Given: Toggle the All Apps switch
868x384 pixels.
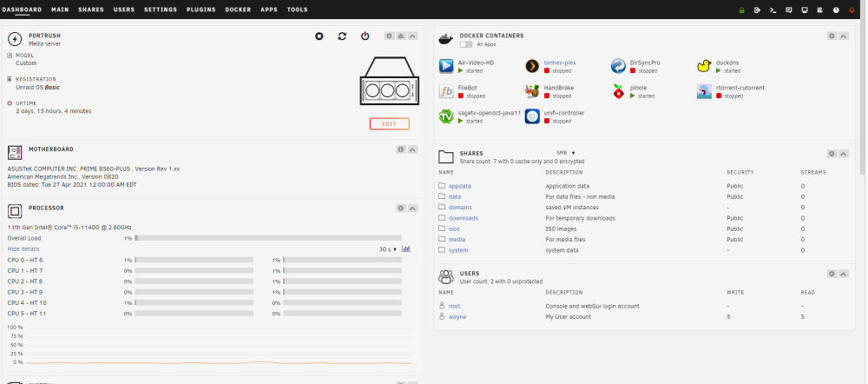Looking at the screenshot, I should [466, 44].
